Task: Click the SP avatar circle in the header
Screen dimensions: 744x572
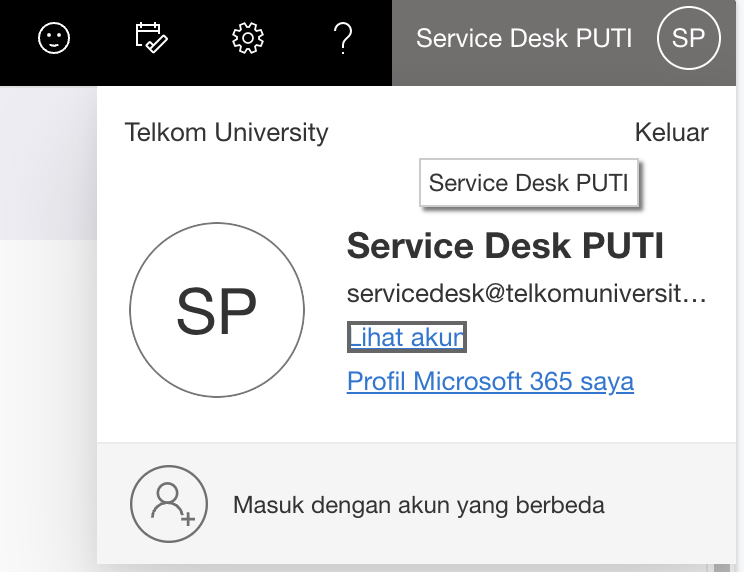Action: [688, 38]
